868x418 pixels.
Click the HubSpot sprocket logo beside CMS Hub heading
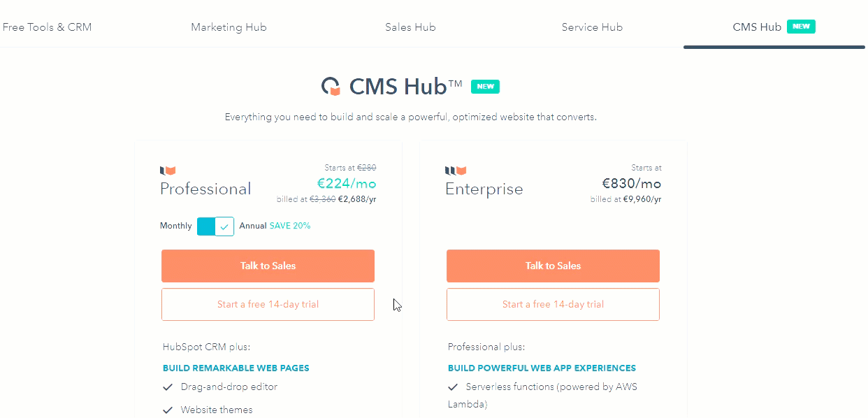click(x=331, y=85)
